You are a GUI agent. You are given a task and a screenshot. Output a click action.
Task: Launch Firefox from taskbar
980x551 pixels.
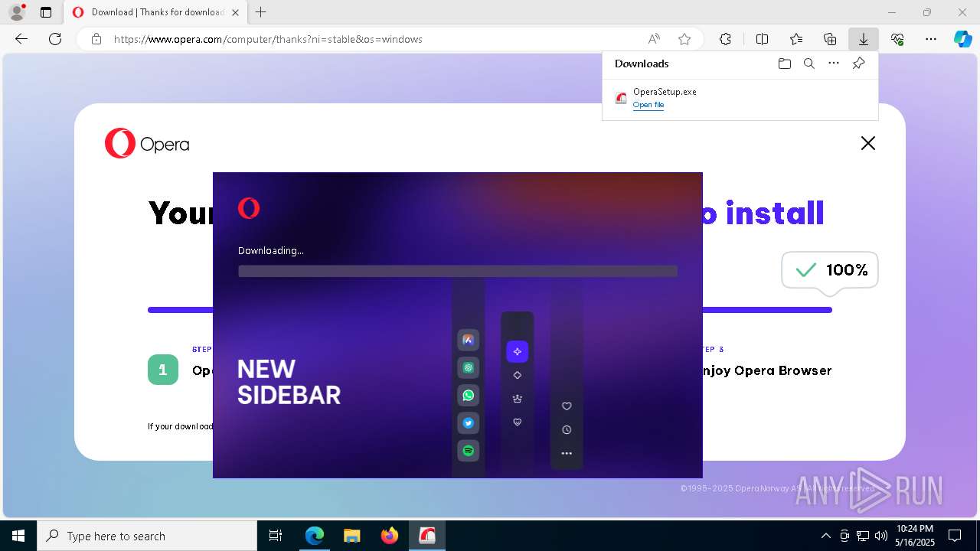pos(390,536)
